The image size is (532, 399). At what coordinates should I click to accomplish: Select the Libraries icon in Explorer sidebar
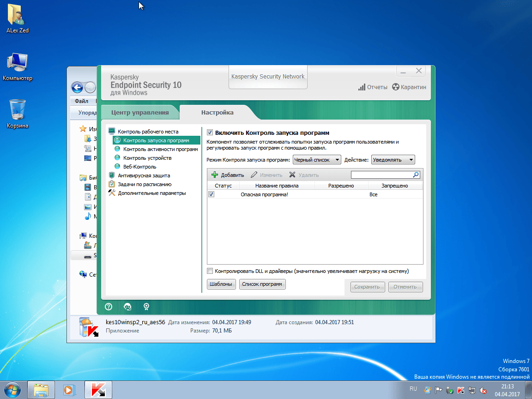83,178
